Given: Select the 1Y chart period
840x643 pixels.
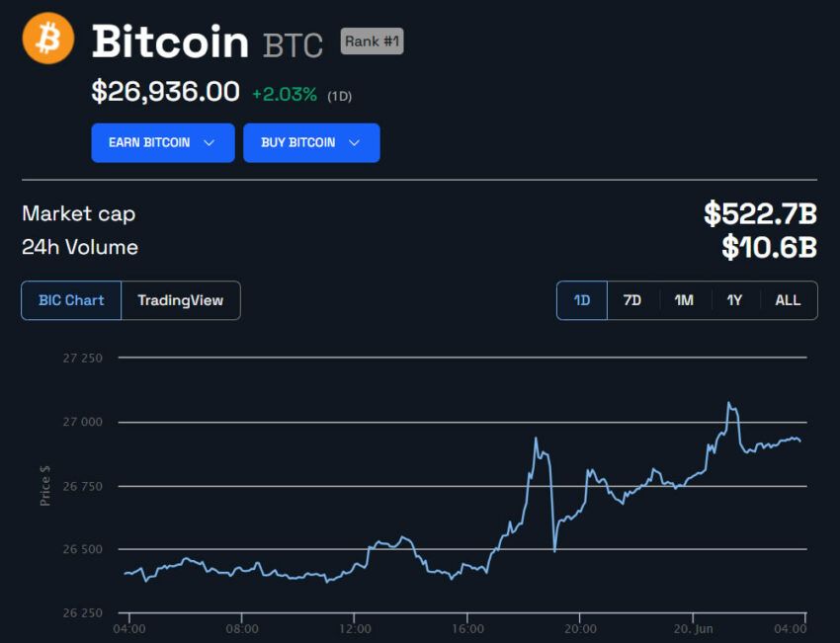Looking at the screenshot, I should 733,300.
